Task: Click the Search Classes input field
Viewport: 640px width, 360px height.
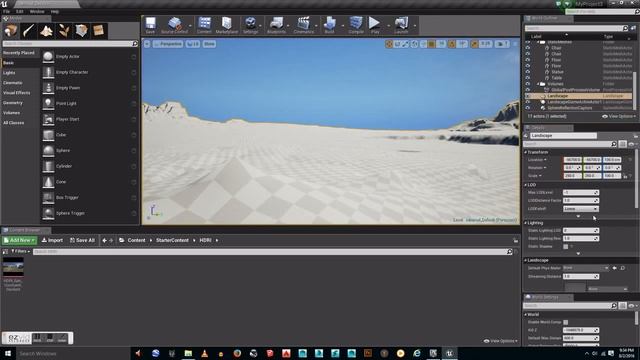Action: point(70,43)
